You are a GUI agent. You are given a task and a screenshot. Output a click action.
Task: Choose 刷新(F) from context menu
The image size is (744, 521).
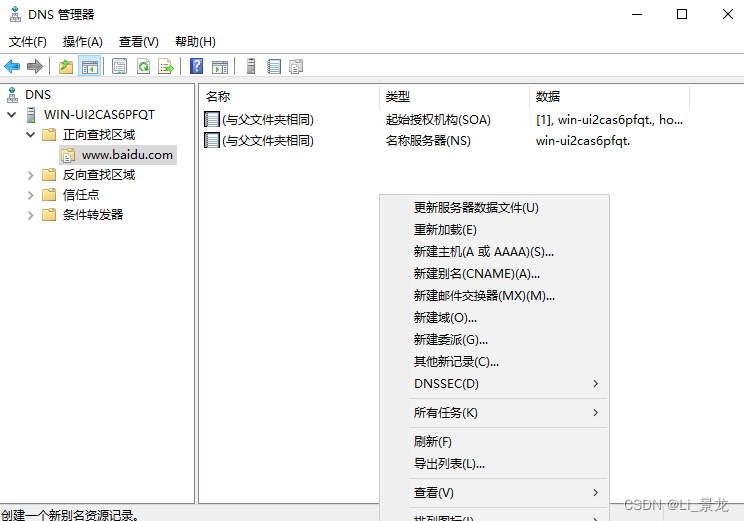(x=494, y=442)
